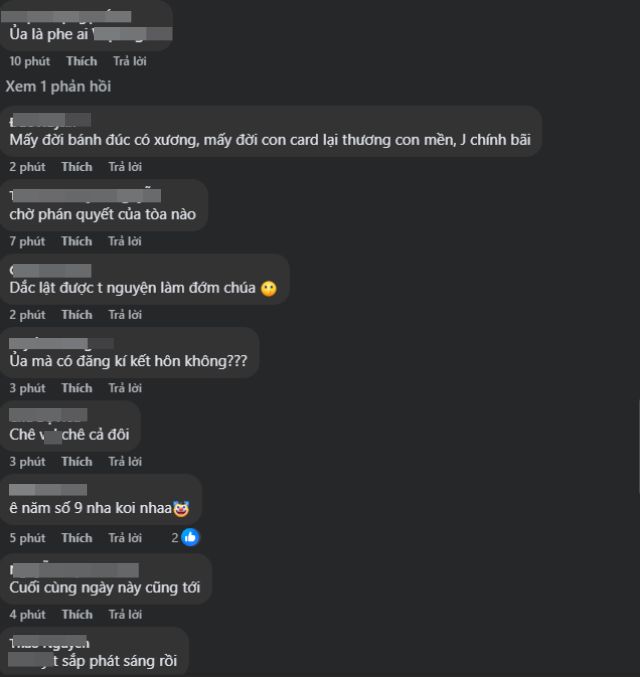Open the '5 phút' timestamp link
Viewport: 640px width, 677px height.
coord(27,538)
